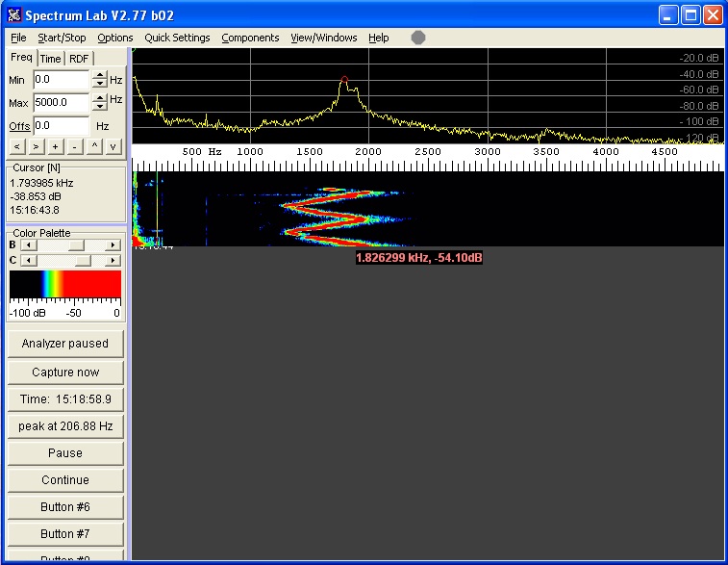Click the '>' frequency shift right button
The width and height of the screenshot is (728, 565).
[36, 146]
